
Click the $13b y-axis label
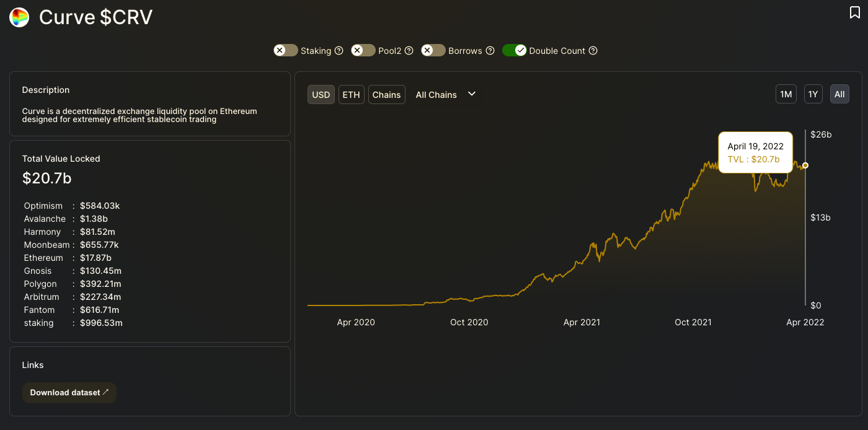(x=821, y=217)
